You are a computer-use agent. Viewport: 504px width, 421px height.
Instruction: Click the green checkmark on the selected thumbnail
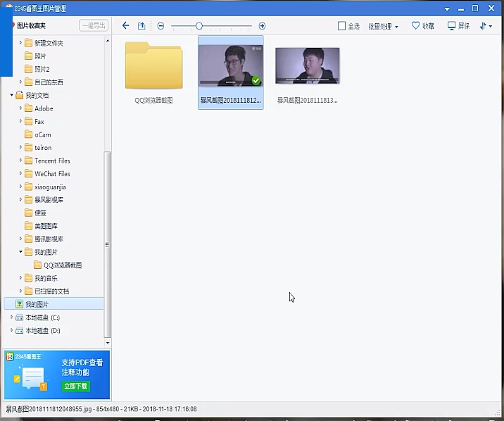click(x=256, y=81)
